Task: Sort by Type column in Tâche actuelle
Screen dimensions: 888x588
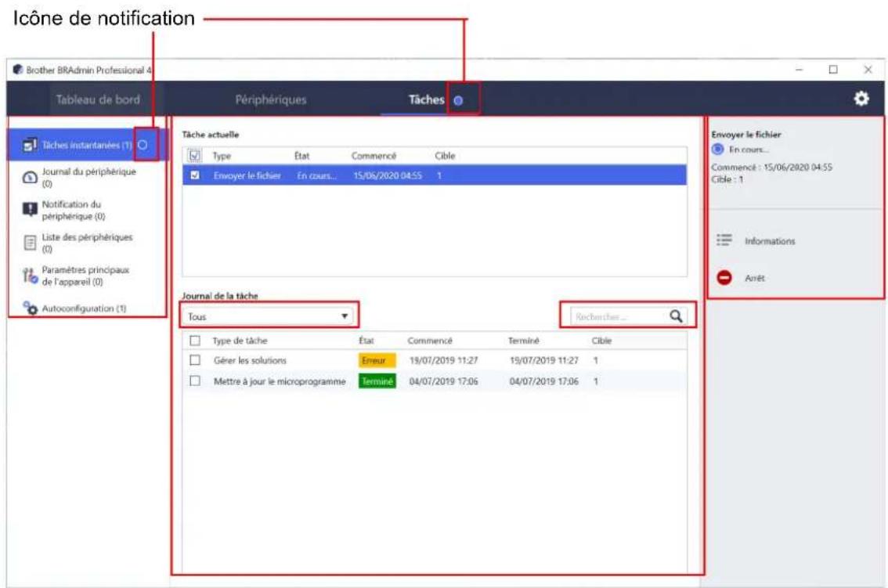Action: (222, 156)
